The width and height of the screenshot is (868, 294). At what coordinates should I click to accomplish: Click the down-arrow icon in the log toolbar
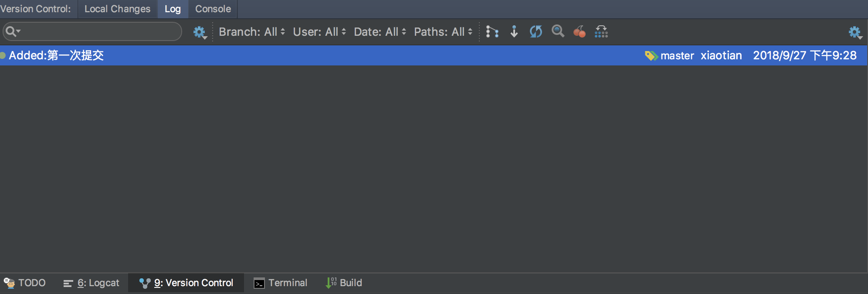514,31
